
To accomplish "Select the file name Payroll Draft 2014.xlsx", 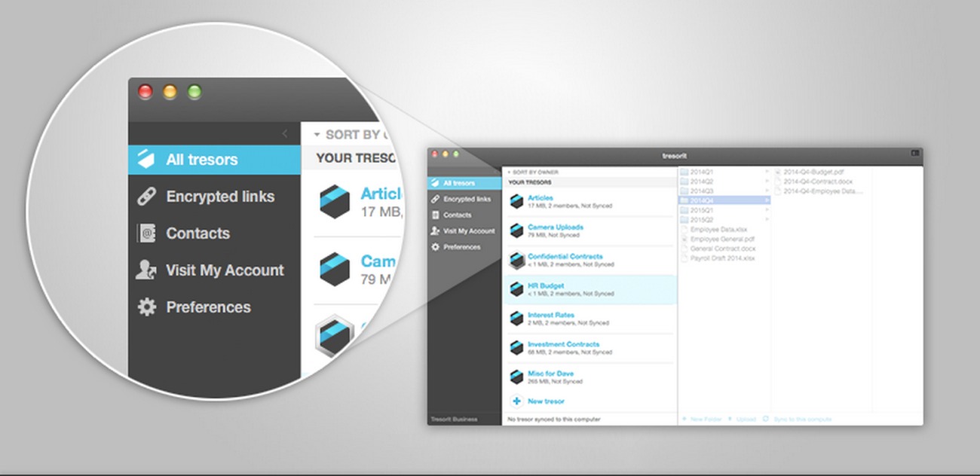I will tap(722, 258).
